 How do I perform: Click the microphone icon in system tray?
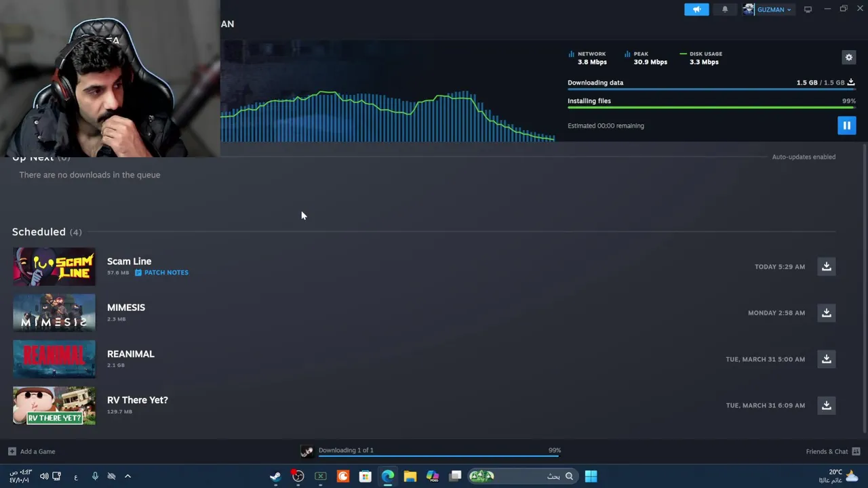[x=95, y=476]
